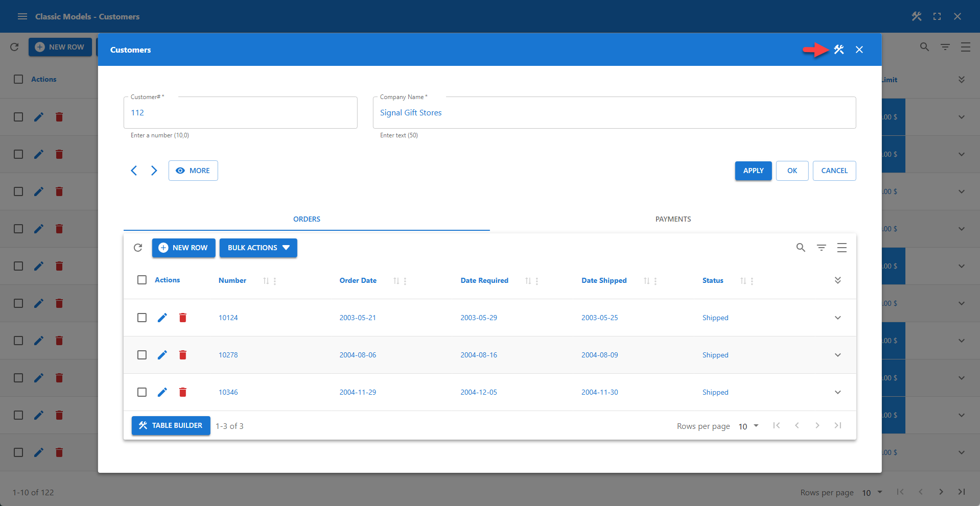980x506 pixels.
Task: Apply the customer changes
Action: [x=753, y=171]
